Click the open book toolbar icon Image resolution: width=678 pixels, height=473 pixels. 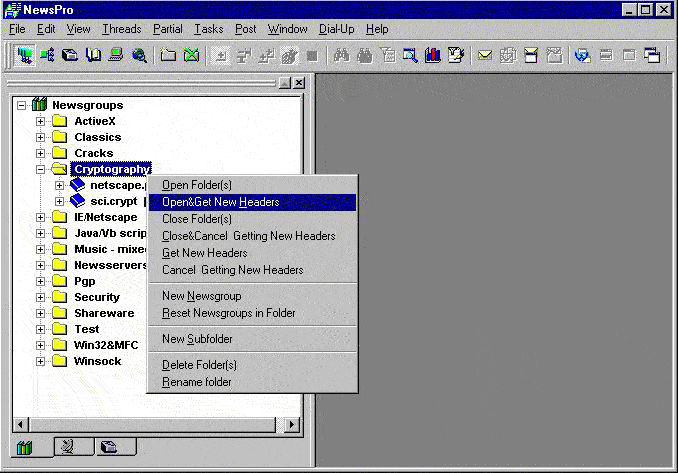[94, 55]
